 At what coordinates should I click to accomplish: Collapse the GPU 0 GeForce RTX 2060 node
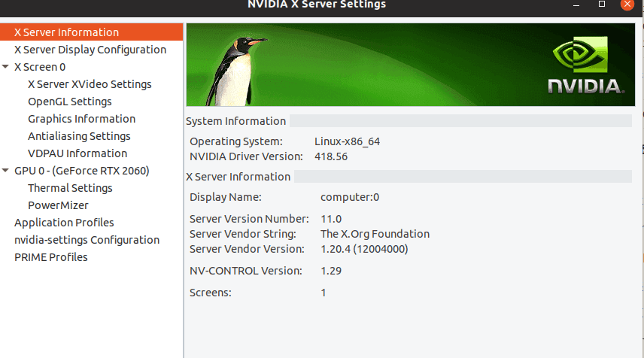[6, 171]
